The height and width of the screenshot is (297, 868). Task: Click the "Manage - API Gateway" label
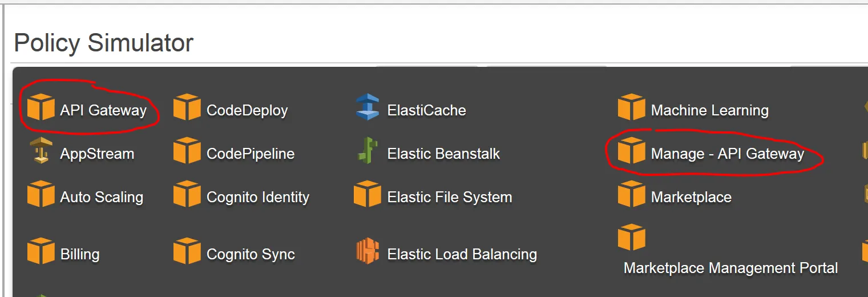[x=727, y=154]
